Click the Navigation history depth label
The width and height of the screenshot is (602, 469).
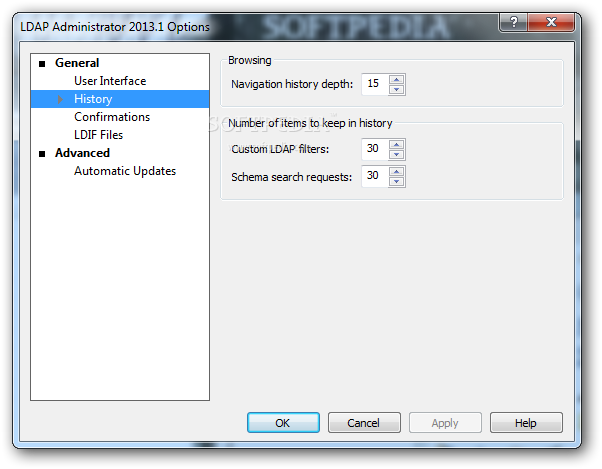(x=292, y=84)
